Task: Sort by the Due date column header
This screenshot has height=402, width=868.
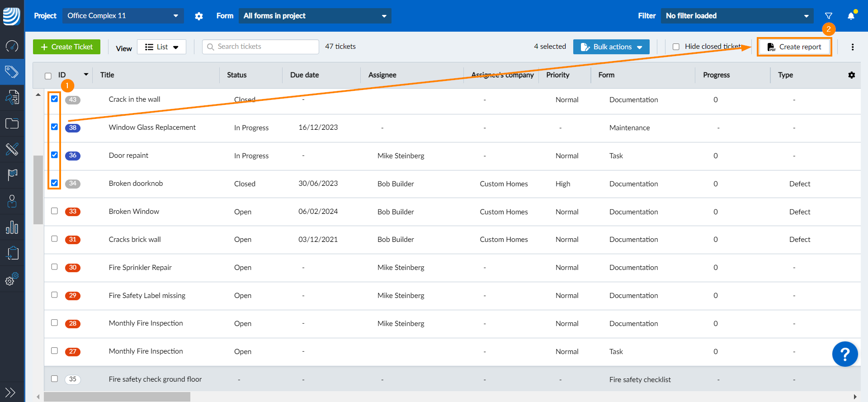Action: [305, 75]
